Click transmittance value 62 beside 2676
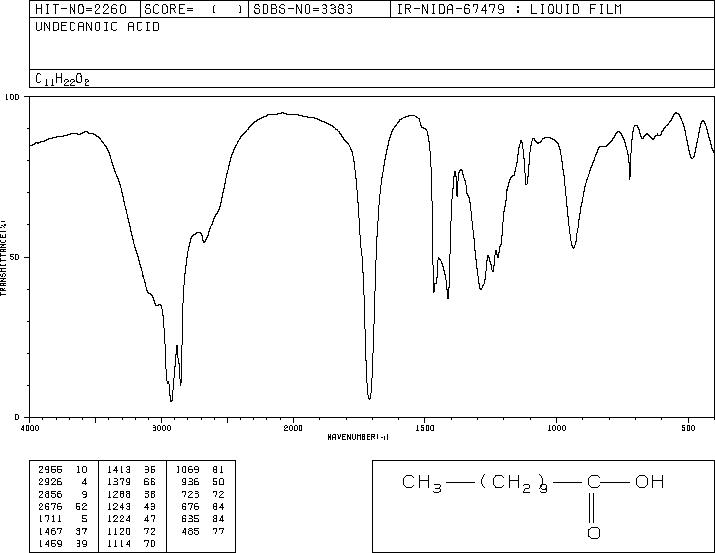Screen dimensions: 715x553 tap(81, 506)
